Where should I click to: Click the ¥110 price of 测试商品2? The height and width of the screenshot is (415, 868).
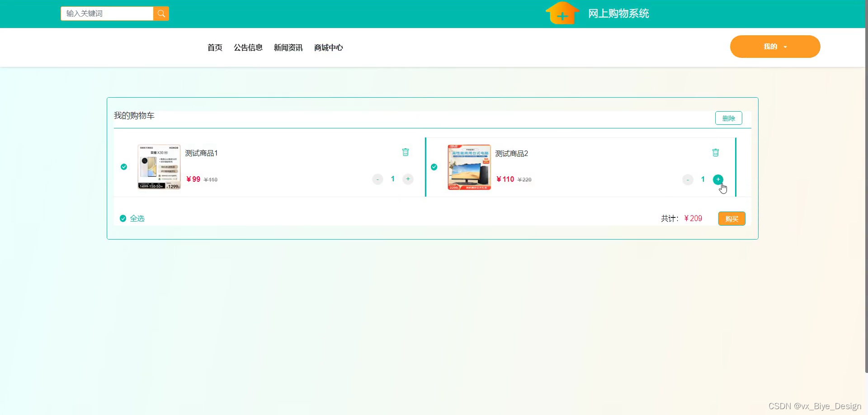click(505, 179)
